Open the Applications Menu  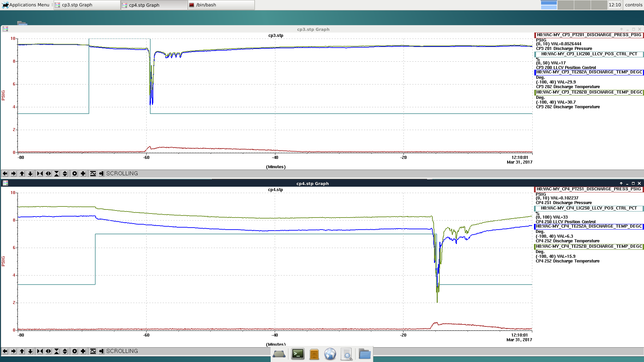click(25, 5)
